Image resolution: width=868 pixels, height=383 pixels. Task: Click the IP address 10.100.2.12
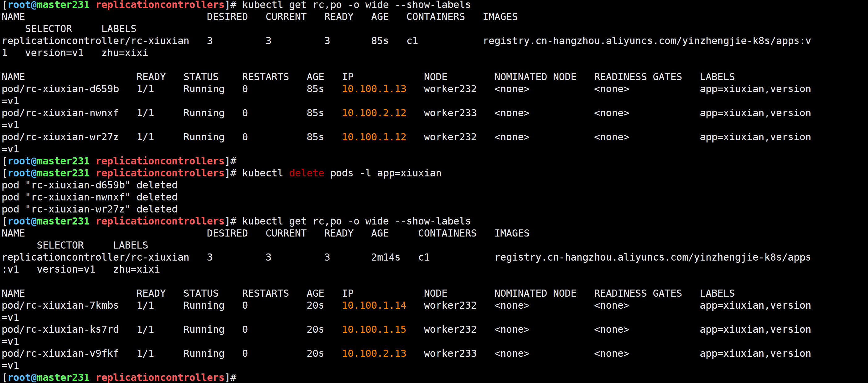point(374,113)
